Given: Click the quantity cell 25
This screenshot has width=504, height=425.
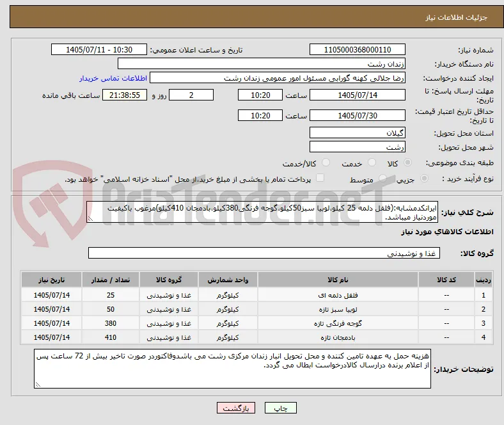Looking at the screenshot, I should (x=111, y=295).
